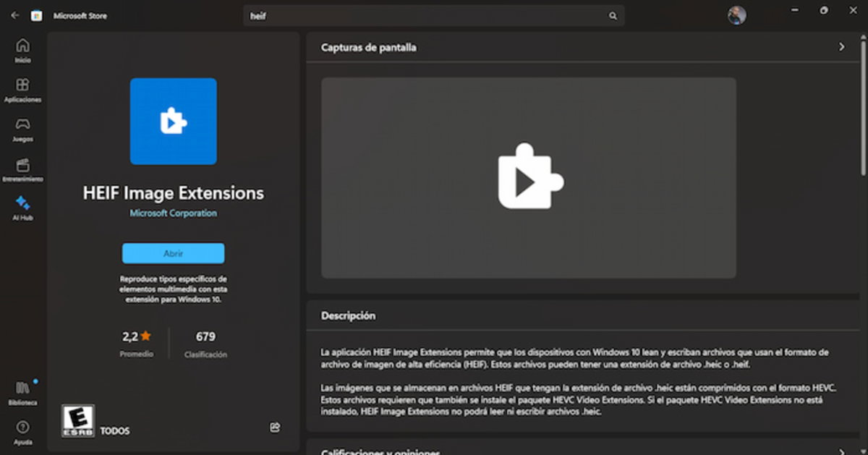868x455 pixels.
Task: Expand Capturas de pantalla with the chevron
Action: click(841, 46)
